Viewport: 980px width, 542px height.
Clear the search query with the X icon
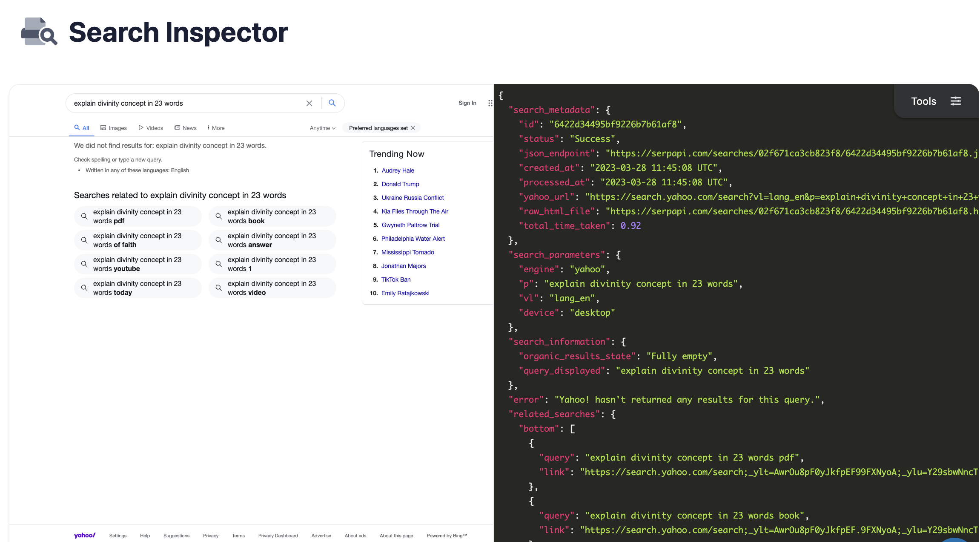[309, 103]
